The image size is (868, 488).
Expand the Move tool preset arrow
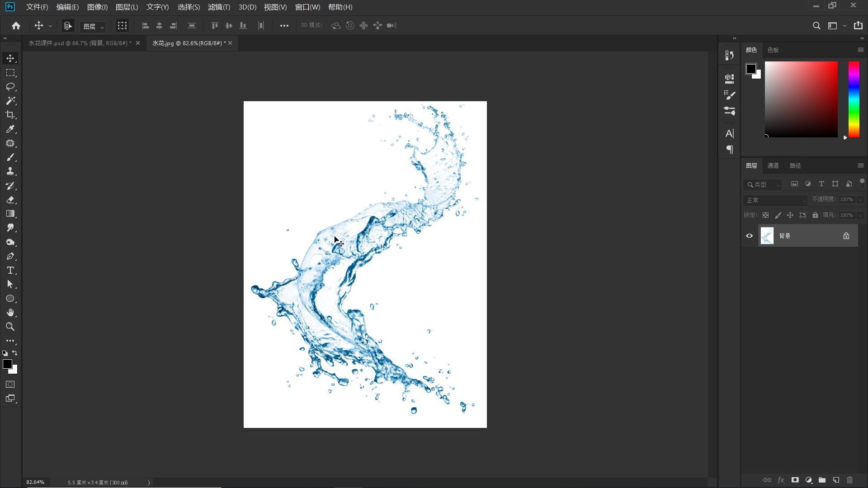pyautogui.click(x=50, y=26)
